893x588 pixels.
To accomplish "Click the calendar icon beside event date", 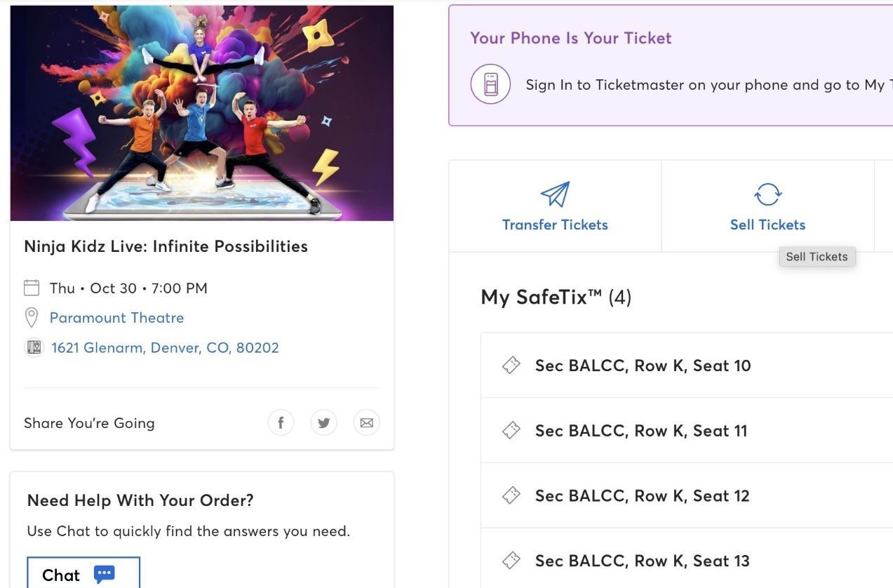I will [32, 288].
